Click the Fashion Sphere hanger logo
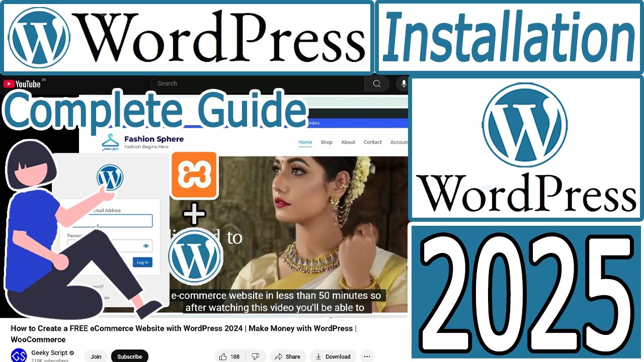The height and width of the screenshot is (362, 644). [x=110, y=142]
